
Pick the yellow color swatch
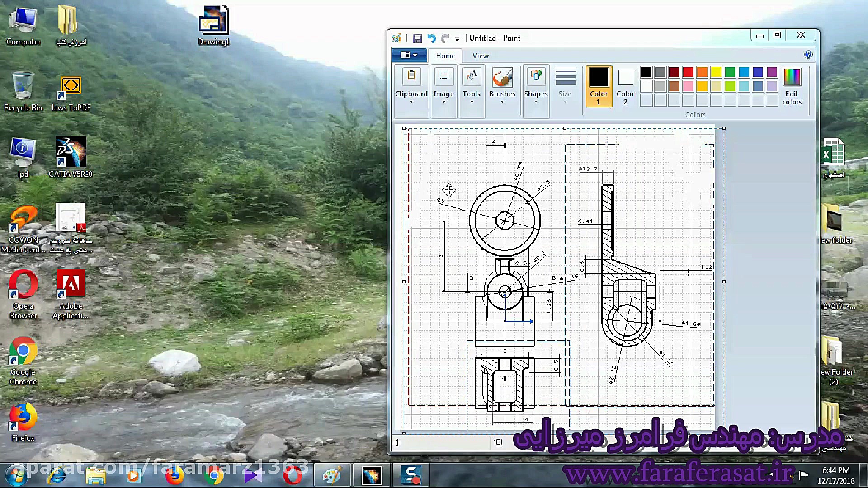coord(716,72)
